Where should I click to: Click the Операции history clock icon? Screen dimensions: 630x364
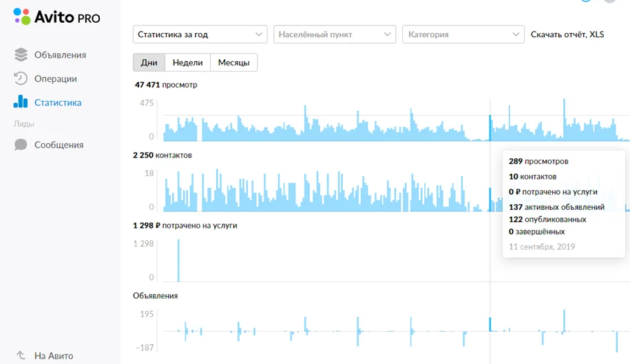click(x=21, y=78)
